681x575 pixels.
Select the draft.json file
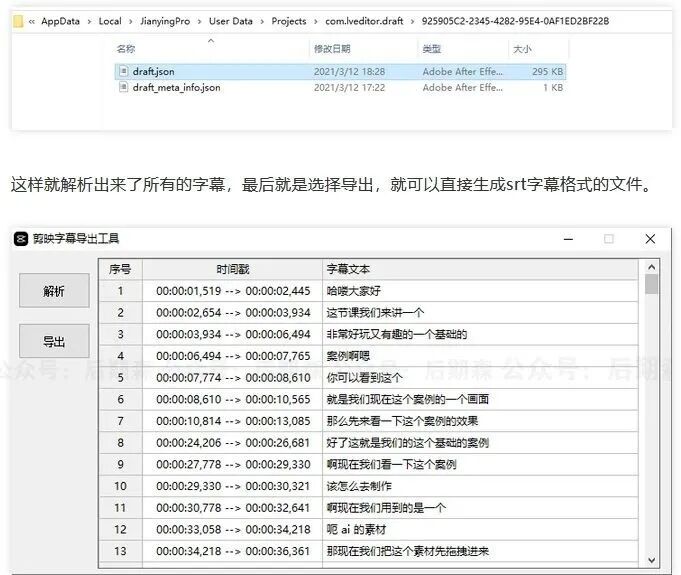340,72
